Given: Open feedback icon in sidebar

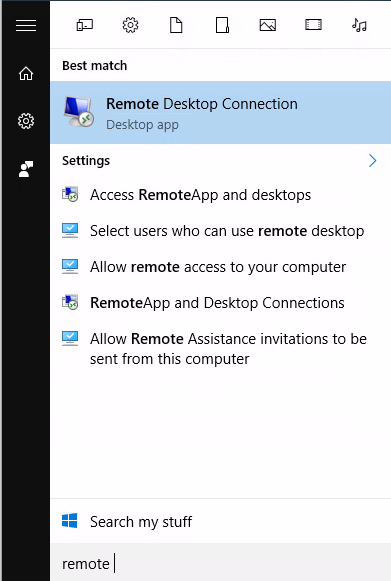Looking at the screenshot, I should 26,169.
